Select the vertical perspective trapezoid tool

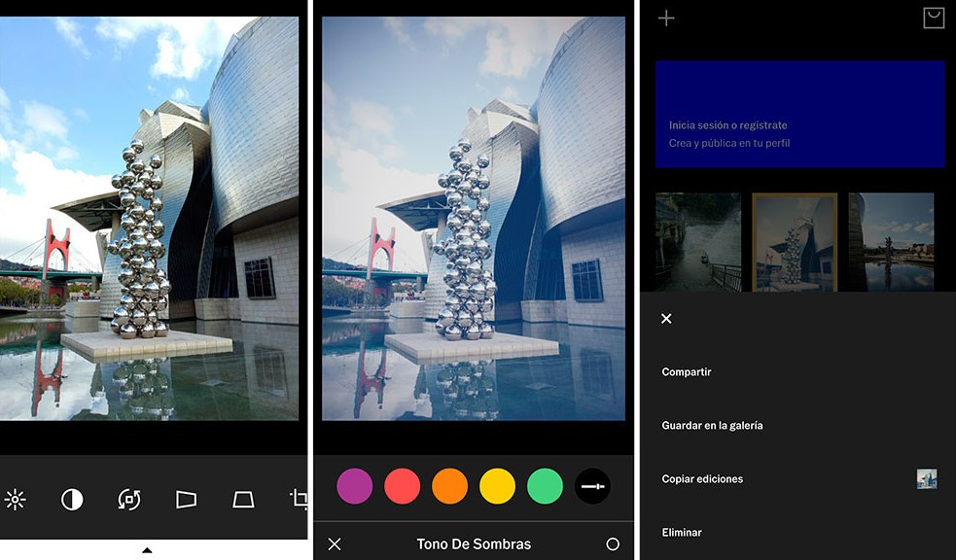point(243,500)
